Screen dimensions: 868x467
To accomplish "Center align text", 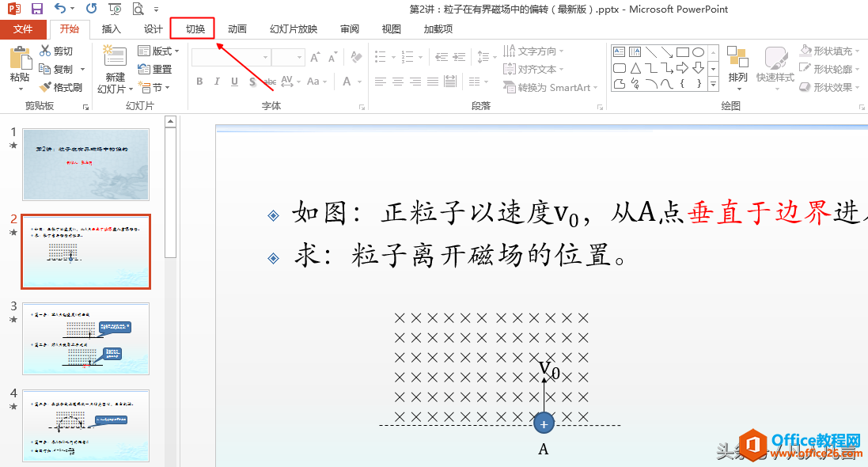I will point(398,82).
